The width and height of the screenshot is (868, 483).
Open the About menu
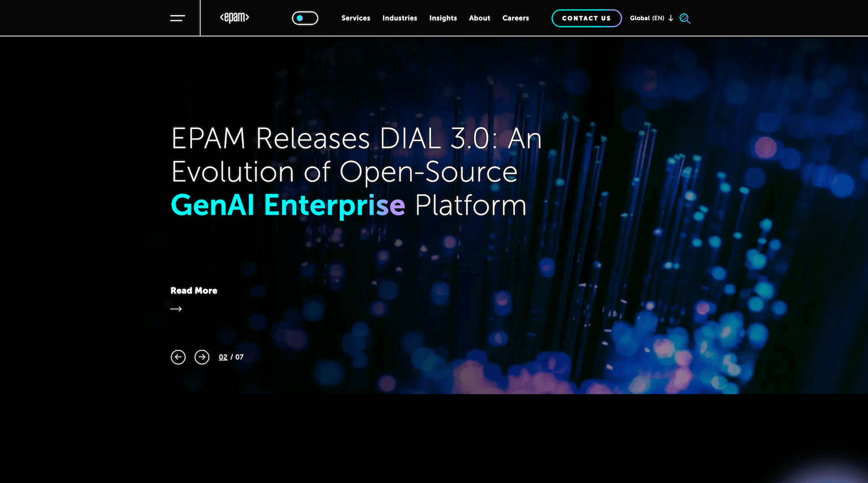[479, 18]
